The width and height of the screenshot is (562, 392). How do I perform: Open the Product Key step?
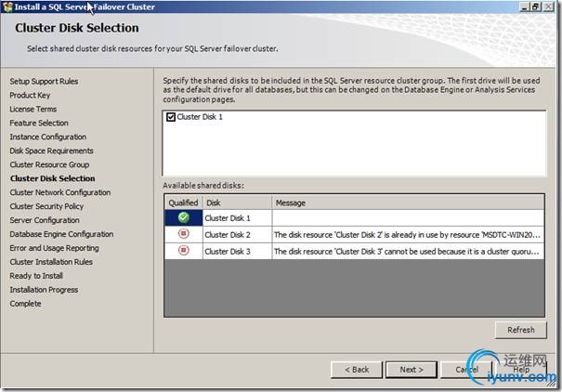tap(30, 96)
